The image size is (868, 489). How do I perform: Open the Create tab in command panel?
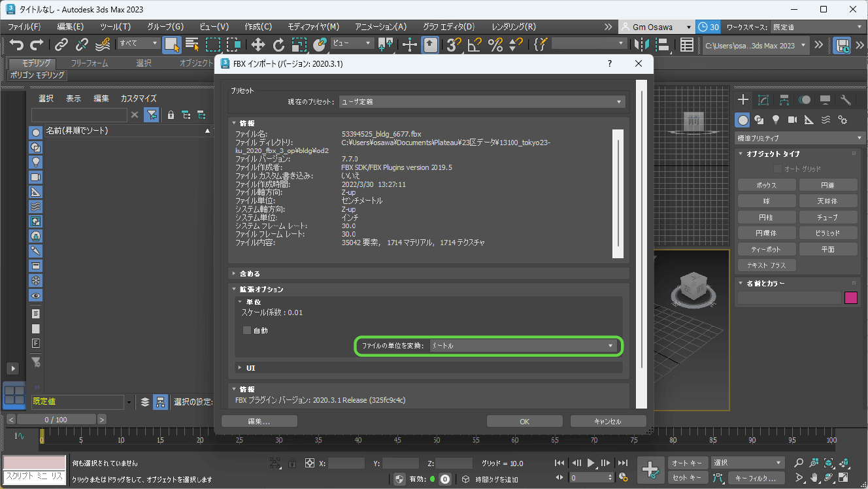[x=743, y=100]
